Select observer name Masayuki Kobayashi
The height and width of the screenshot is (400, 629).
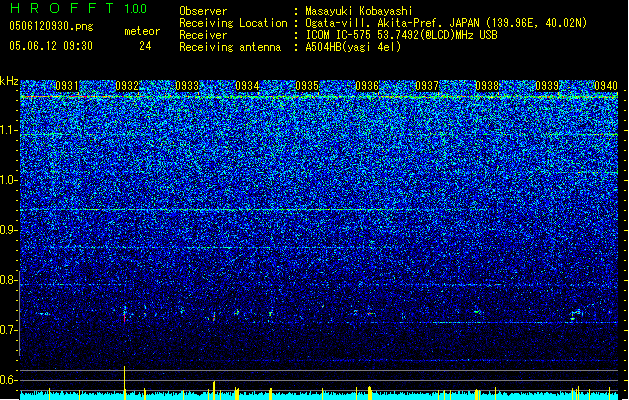tap(359, 11)
